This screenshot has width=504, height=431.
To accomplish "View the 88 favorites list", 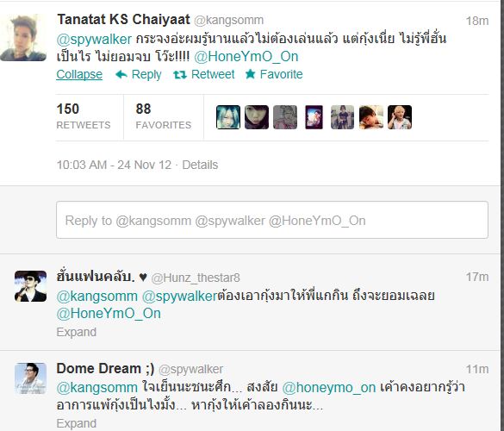I will [x=164, y=116].
